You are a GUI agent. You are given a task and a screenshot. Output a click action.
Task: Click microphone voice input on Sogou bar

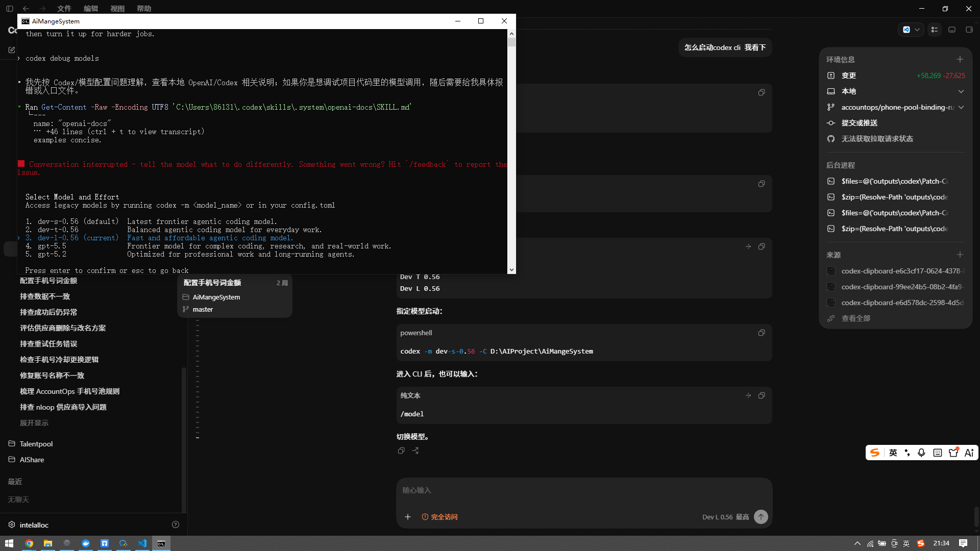tap(921, 453)
